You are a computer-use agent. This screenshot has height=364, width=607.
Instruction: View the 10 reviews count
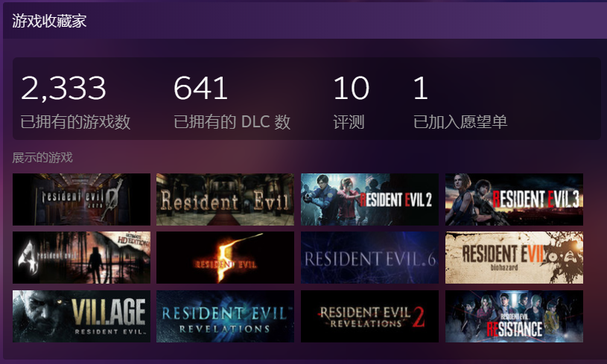tap(351, 88)
